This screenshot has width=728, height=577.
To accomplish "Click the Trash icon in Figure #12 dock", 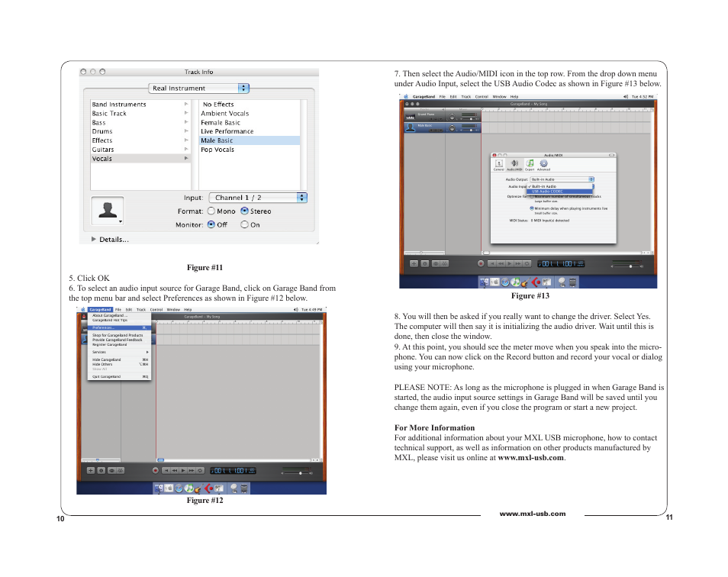I will [x=243, y=488].
